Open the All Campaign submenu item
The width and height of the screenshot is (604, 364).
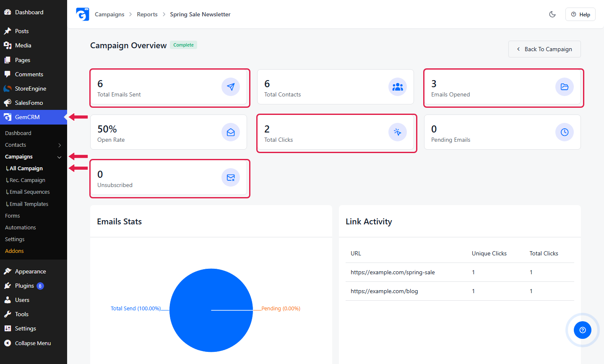click(25, 168)
